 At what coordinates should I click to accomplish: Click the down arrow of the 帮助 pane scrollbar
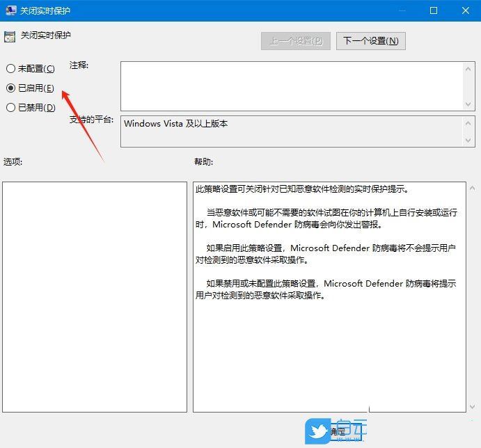[473, 407]
